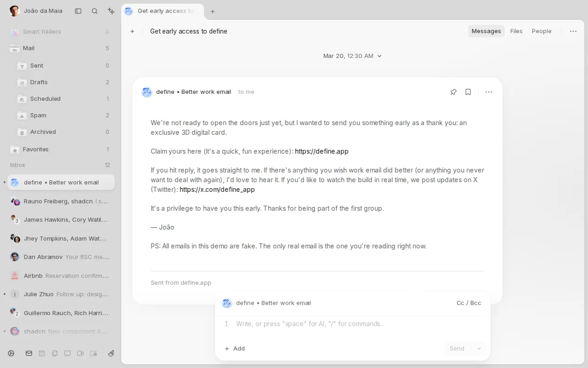Expand the Smart folders group
Screen dimensions: 588x368
(x=61, y=32)
